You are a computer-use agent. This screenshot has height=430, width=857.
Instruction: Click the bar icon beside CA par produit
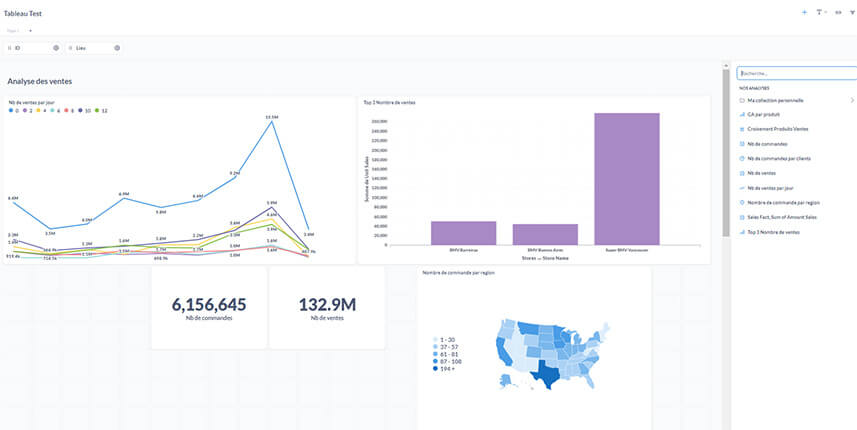pyautogui.click(x=742, y=115)
